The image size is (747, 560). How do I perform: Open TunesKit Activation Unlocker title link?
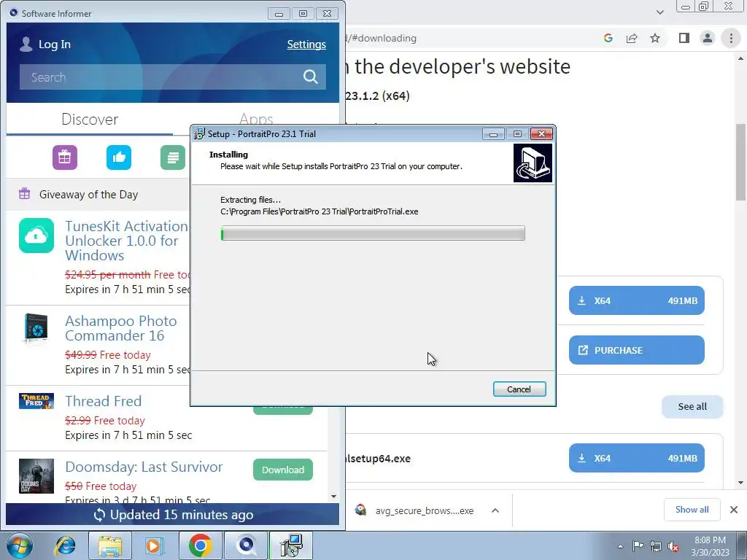(x=127, y=241)
